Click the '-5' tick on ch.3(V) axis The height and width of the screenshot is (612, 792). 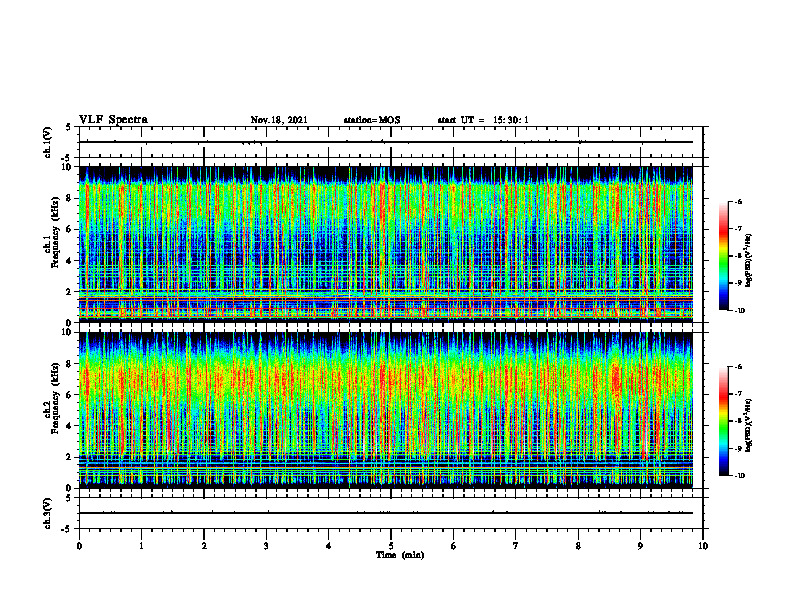[x=67, y=529]
